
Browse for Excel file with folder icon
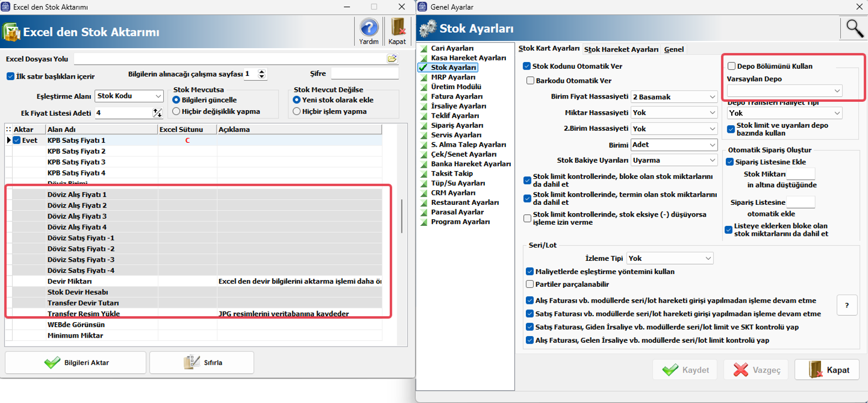(x=392, y=59)
